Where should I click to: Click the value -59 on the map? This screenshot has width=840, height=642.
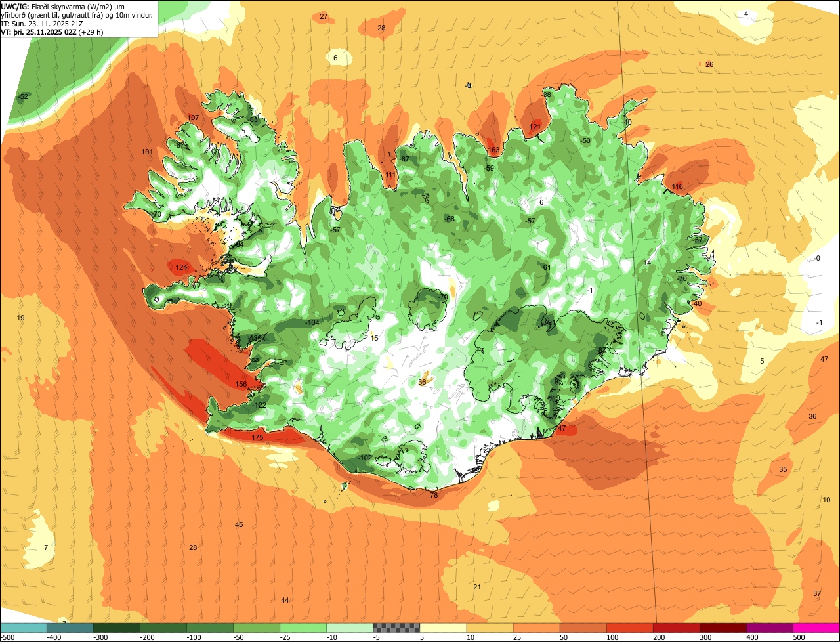point(489,169)
